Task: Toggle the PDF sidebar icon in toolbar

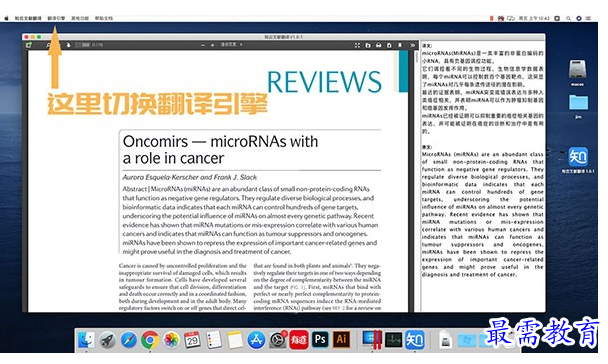Action: 29,45
